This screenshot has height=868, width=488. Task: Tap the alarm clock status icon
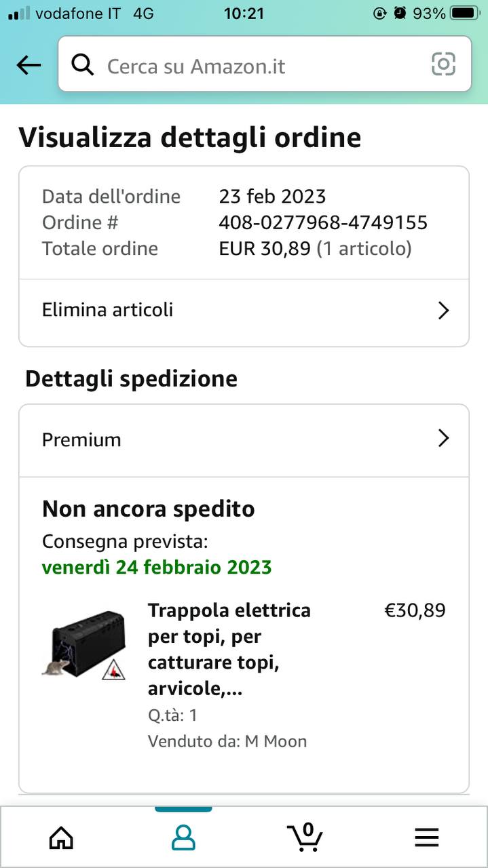click(x=400, y=13)
